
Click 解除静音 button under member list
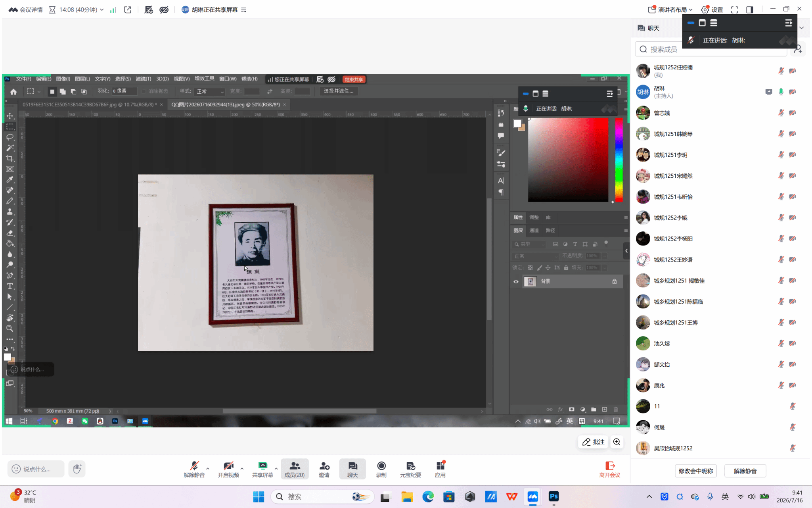tap(745, 471)
